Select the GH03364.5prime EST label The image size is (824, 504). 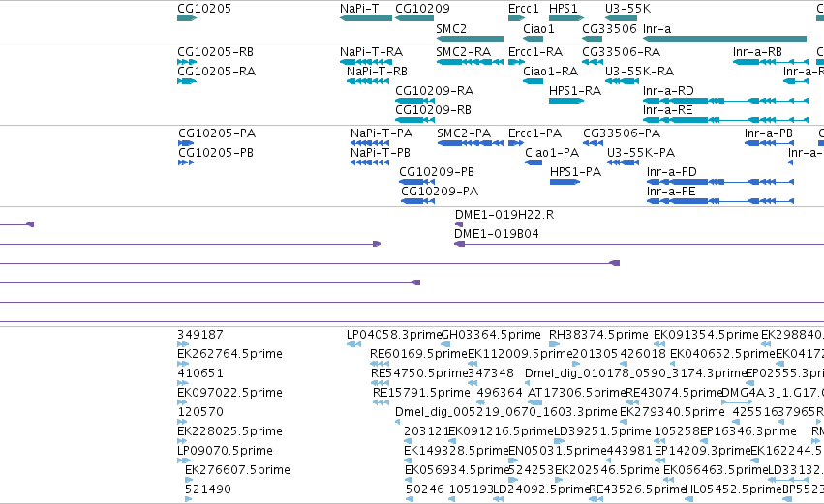click(491, 335)
